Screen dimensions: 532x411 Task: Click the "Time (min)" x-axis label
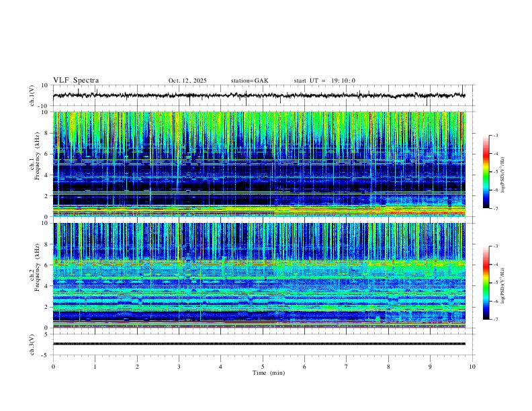[x=269, y=373]
